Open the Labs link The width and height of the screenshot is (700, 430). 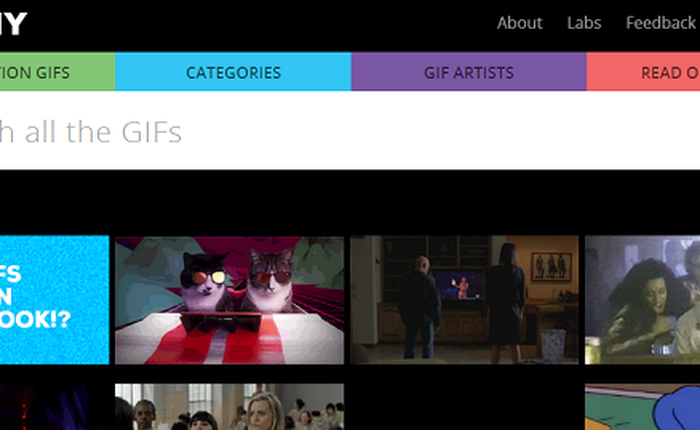pyautogui.click(x=584, y=23)
